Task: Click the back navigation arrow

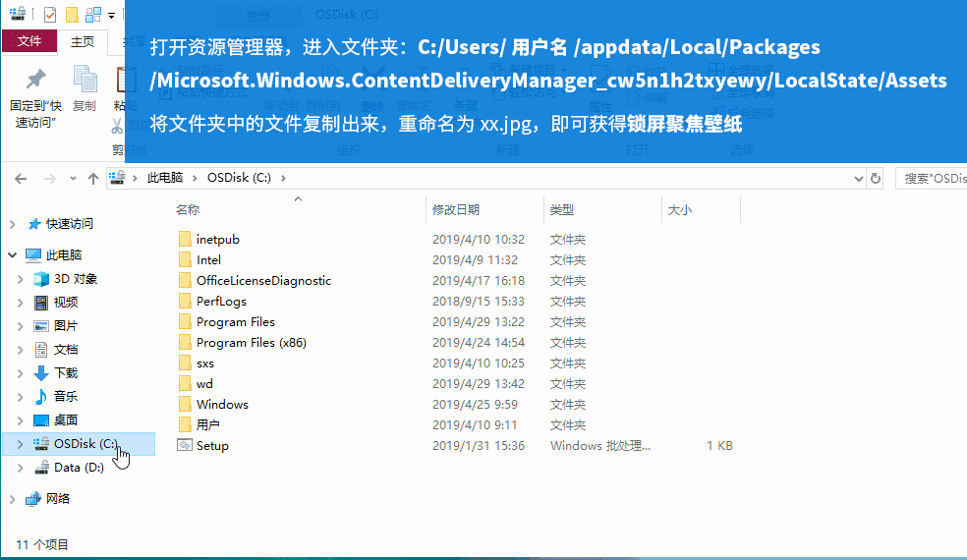Action: tap(21, 178)
